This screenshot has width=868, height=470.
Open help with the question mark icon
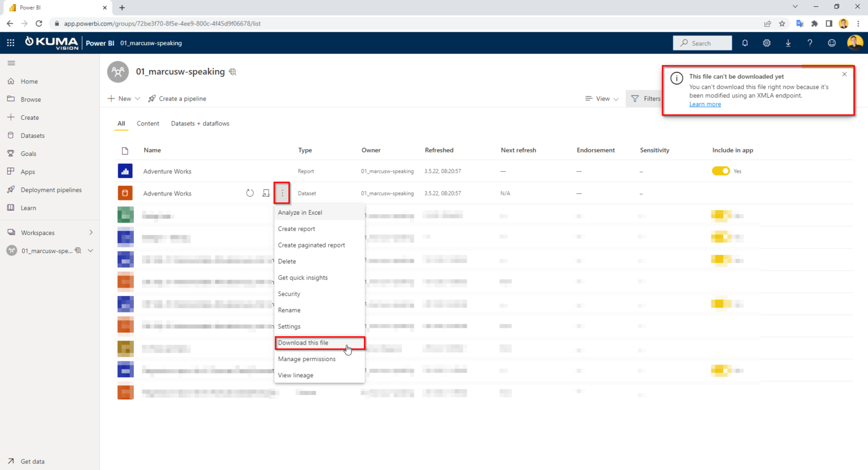coord(809,42)
